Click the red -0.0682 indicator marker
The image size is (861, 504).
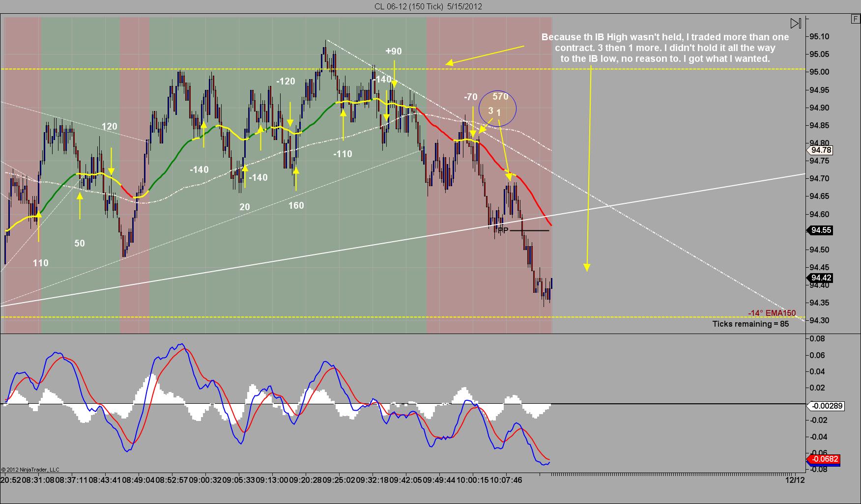pos(824,459)
